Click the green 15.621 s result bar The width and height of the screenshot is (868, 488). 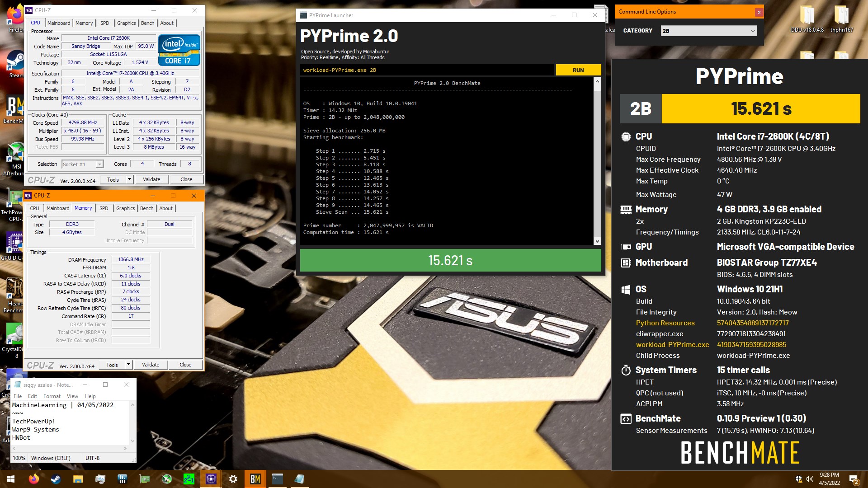450,260
